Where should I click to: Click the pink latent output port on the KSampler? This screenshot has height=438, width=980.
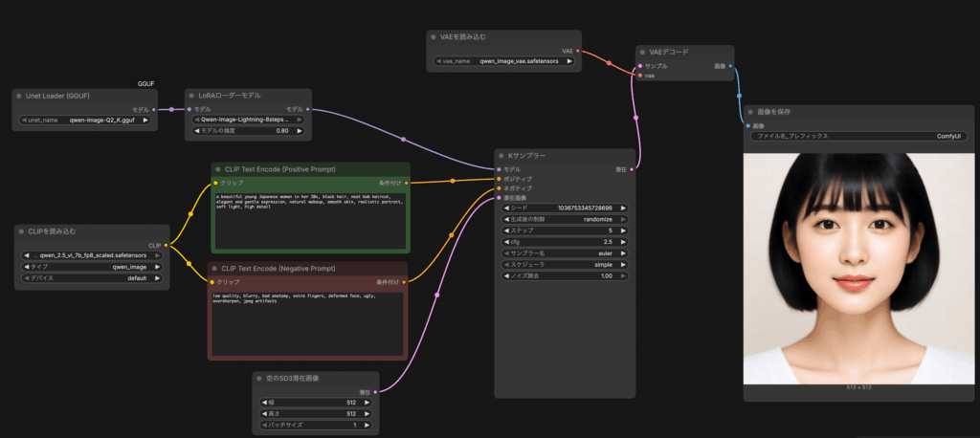pyautogui.click(x=630, y=169)
